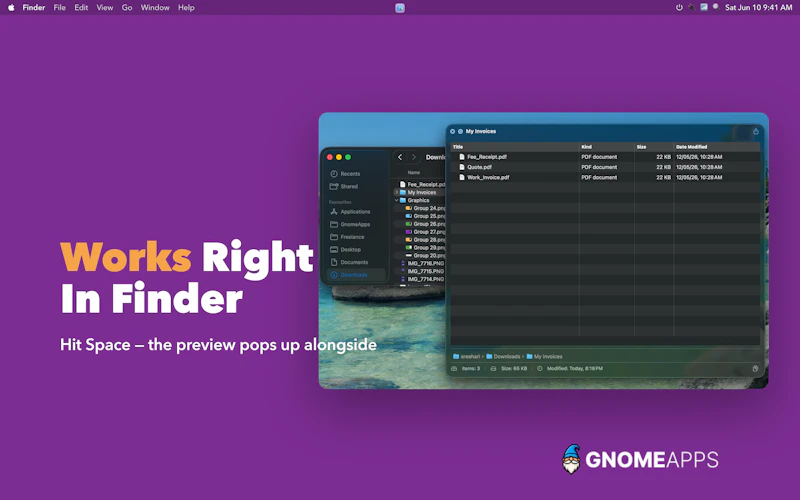The height and width of the screenshot is (500, 800).
Task: Select IMG_7714.PNG in Finder
Action: pos(422,280)
